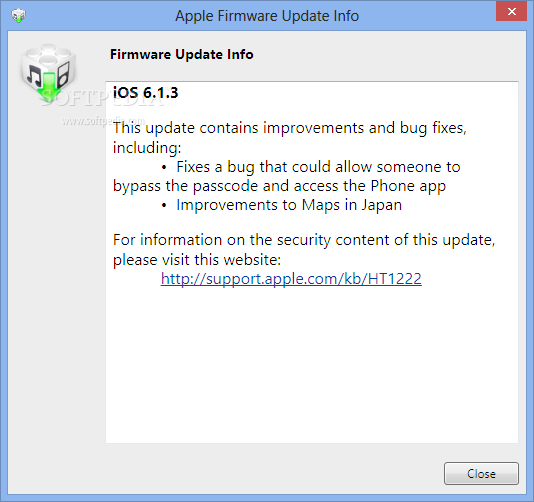Click the green download arrow on the icon
Image resolution: width=534 pixels, height=502 pixels.
coord(50,87)
